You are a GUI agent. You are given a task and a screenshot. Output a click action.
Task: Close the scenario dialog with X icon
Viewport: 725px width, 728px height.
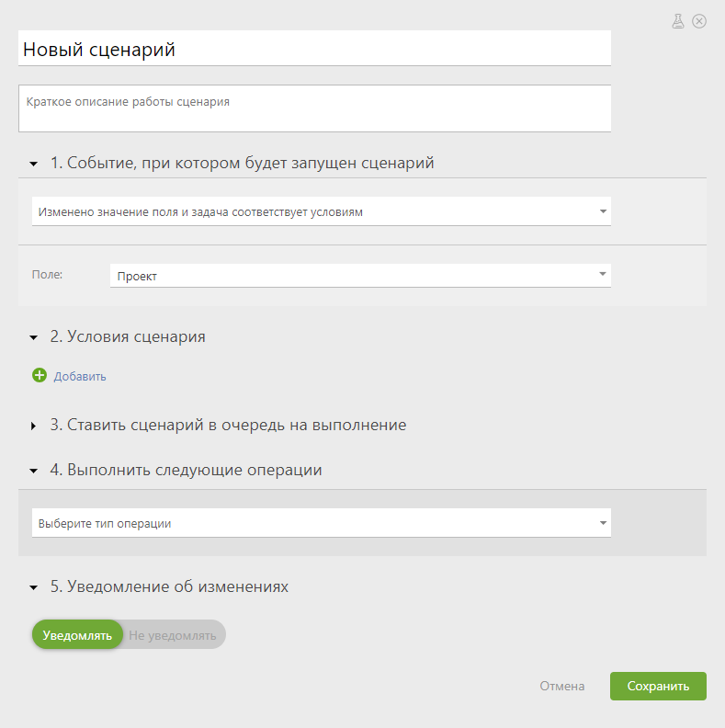point(699,21)
